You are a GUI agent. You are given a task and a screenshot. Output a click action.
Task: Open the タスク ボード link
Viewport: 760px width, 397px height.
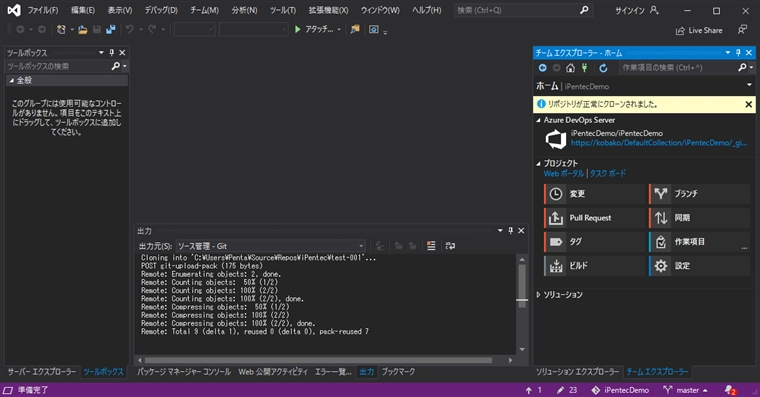coord(608,174)
